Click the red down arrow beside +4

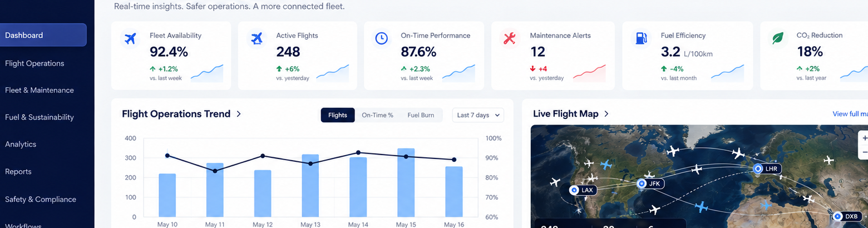(532, 69)
